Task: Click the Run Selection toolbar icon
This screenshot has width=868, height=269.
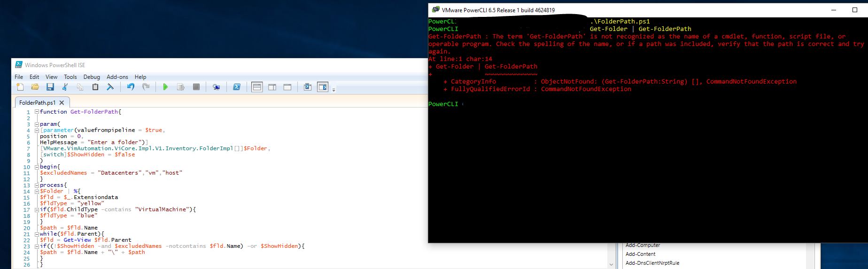Action: [181, 87]
